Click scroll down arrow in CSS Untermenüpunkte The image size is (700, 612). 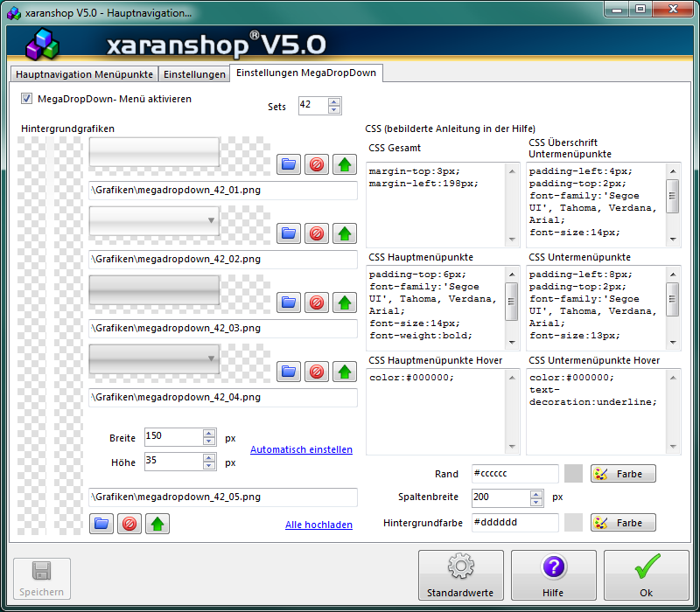click(673, 343)
